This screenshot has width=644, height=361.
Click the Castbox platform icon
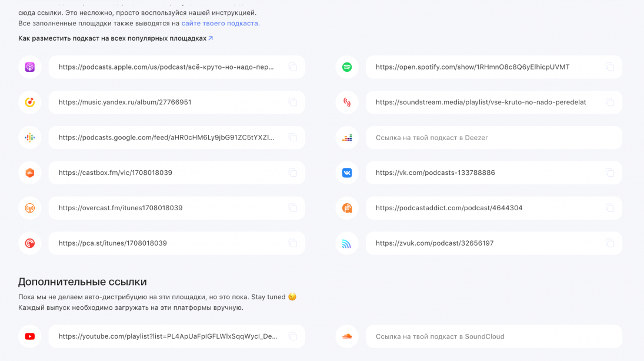pos(29,173)
